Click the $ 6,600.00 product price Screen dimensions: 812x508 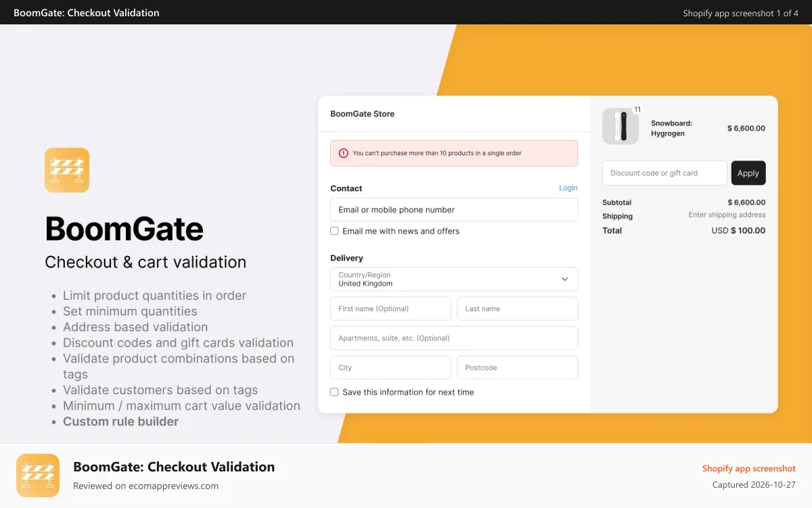click(746, 128)
